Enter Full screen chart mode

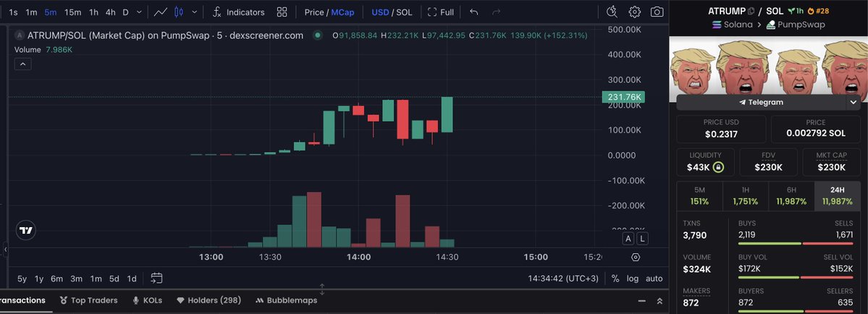point(441,12)
